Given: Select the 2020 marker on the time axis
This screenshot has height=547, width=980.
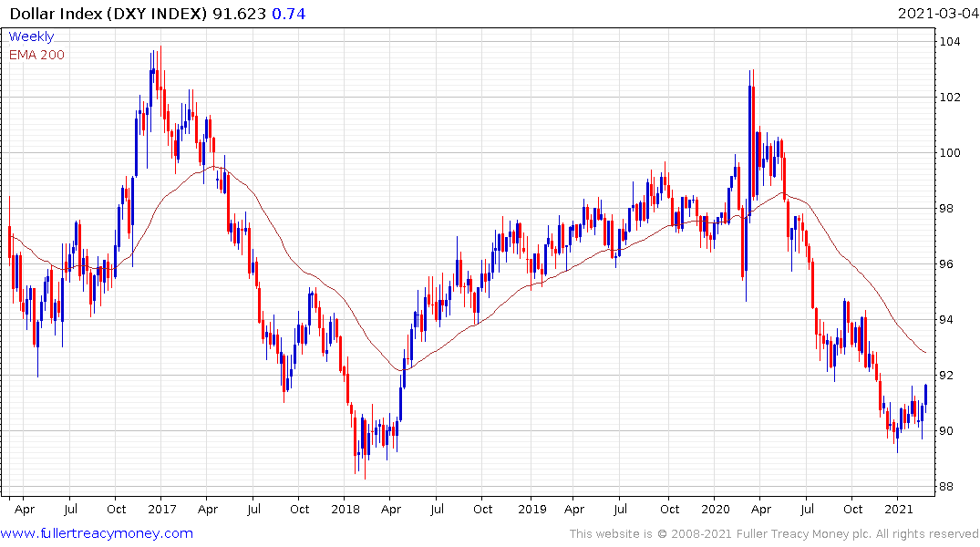Looking at the screenshot, I should pos(715,509).
